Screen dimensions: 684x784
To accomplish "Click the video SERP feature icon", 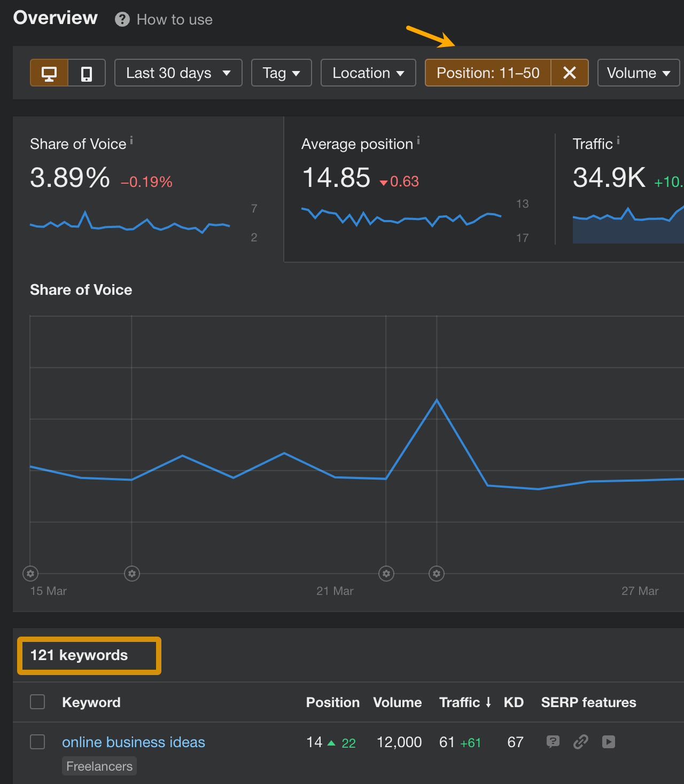I will point(609,742).
